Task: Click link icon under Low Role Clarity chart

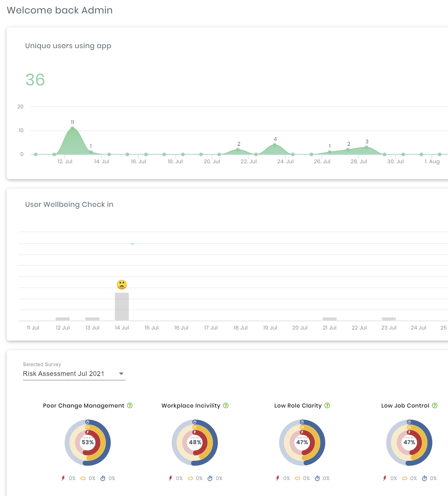Action: tap(298, 478)
